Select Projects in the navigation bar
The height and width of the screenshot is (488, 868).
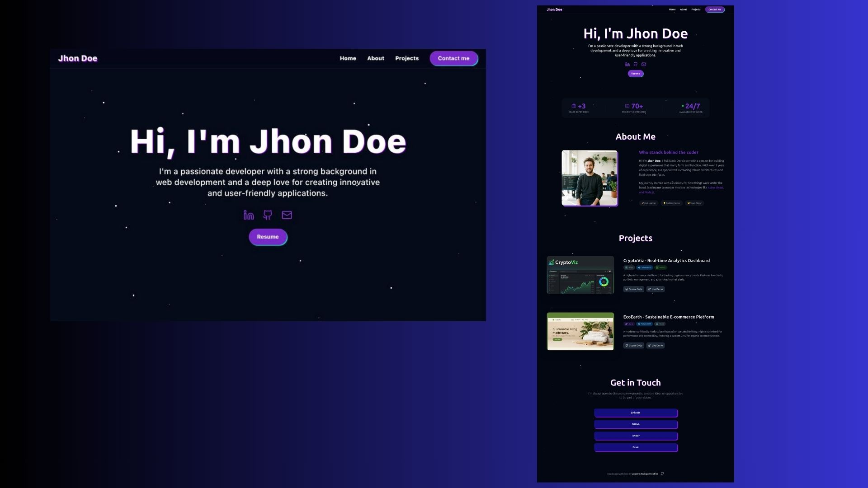point(406,58)
